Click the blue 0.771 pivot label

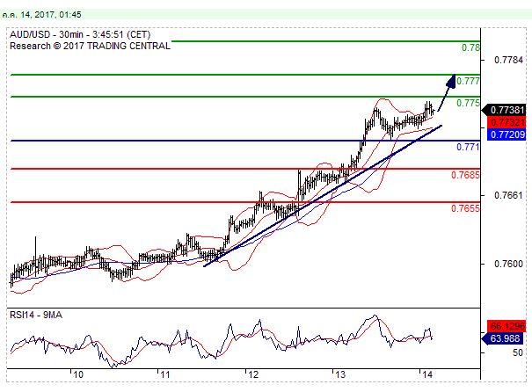point(468,147)
